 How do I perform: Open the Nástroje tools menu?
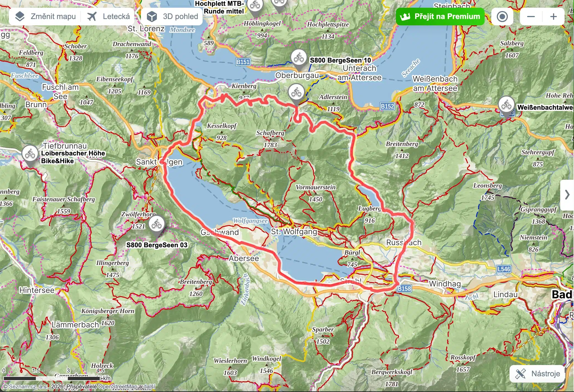point(537,374)
